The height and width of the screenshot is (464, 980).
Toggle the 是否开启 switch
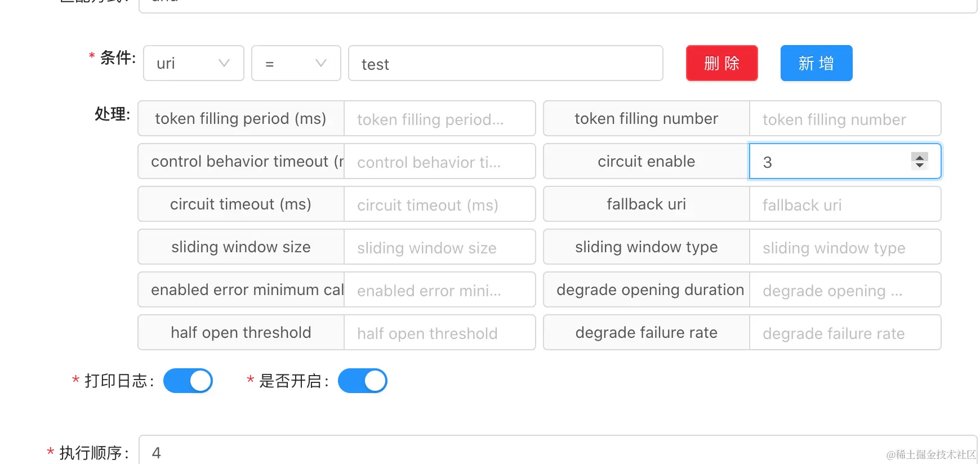pos(363,381)
